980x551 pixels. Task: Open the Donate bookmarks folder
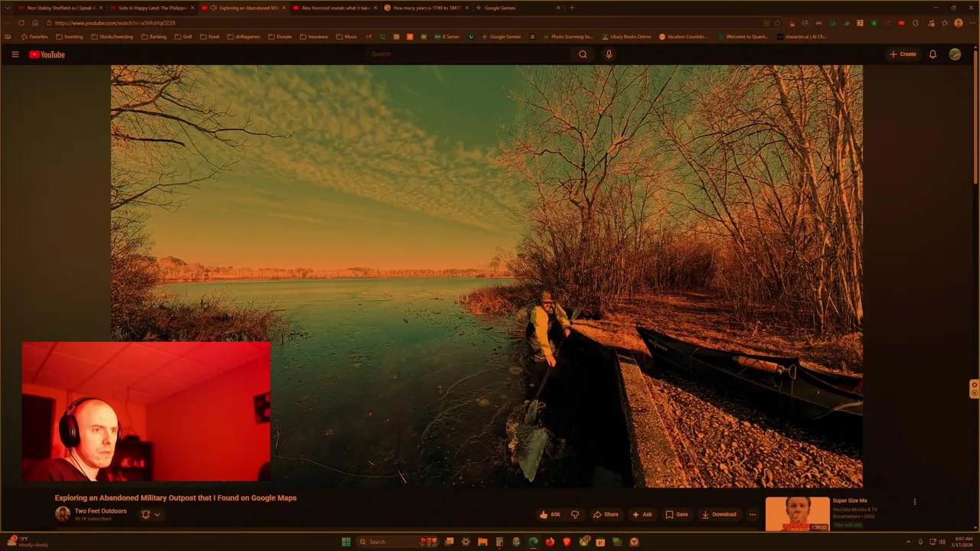(279, 37)
